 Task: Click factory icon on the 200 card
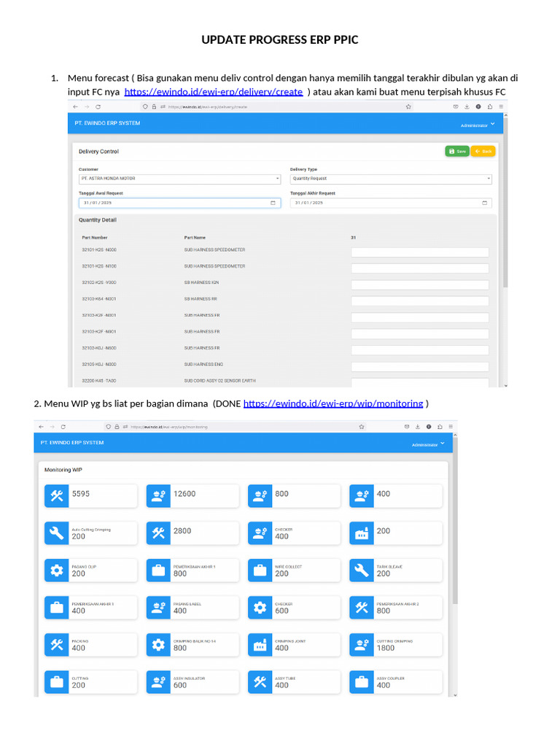tap(362, 533)
